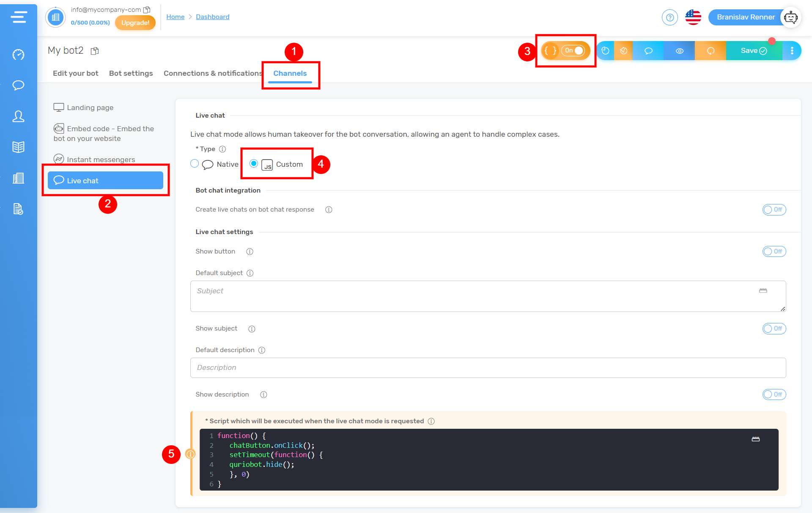Screen dimensions: 812x513
Task: Click the Upgrade! button
Action: tap(135, 23)
